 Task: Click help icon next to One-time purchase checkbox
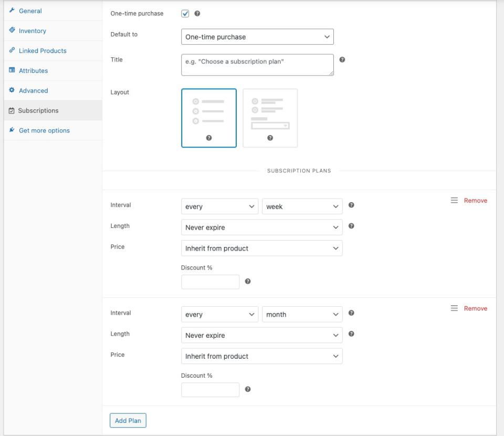pyautogui.click(x=197, y=14)
